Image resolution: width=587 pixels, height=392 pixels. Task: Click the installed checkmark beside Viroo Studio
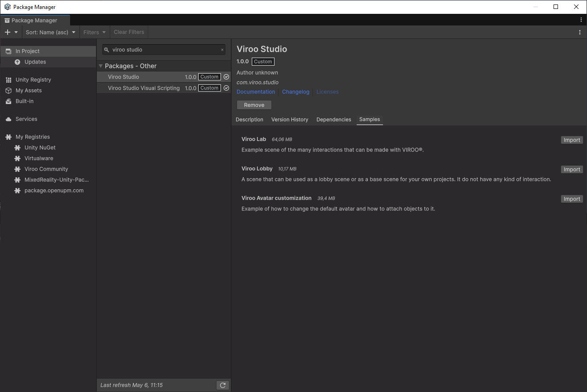pos(226,77)
